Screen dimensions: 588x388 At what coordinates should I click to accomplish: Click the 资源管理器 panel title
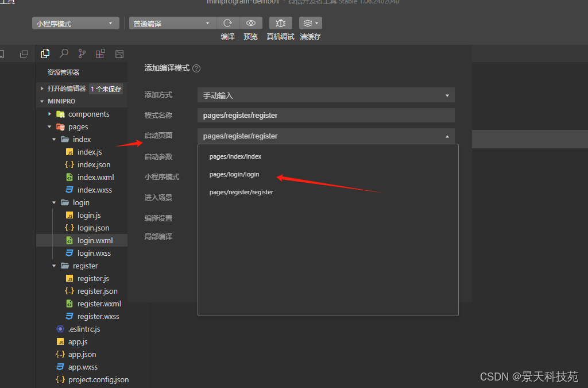tap(63, 72)
